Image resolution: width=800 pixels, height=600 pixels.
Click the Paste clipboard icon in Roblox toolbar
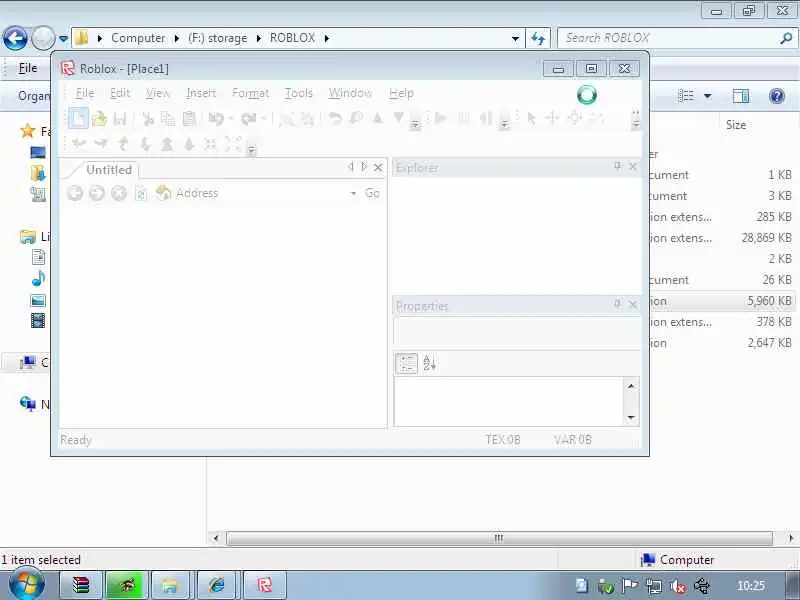pyautogui.click(x=189, y=118)
